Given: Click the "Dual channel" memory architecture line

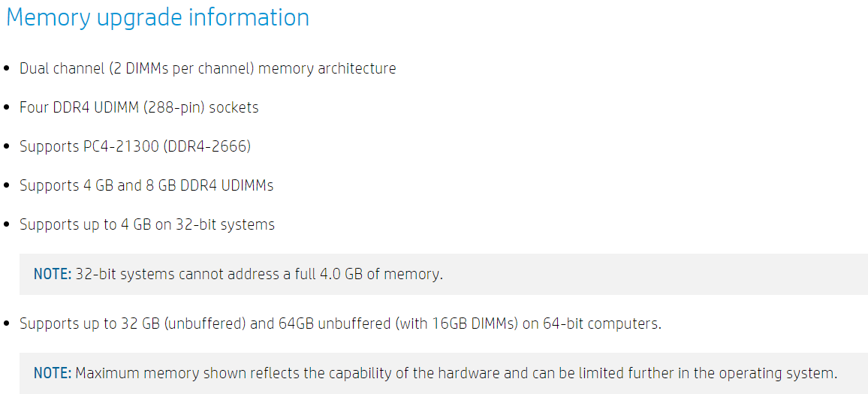Looking at the screenshot, I should 207,68.
